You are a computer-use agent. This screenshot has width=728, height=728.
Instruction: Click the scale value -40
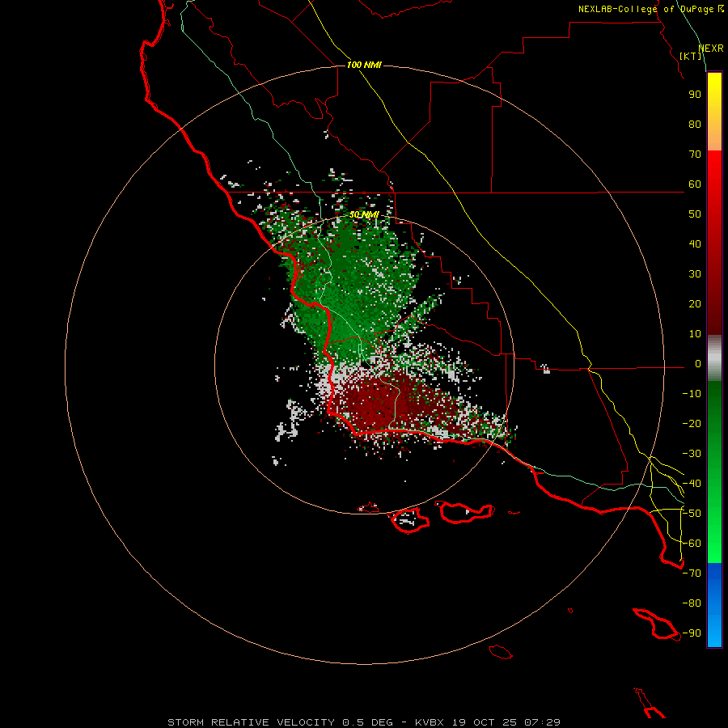692,484
